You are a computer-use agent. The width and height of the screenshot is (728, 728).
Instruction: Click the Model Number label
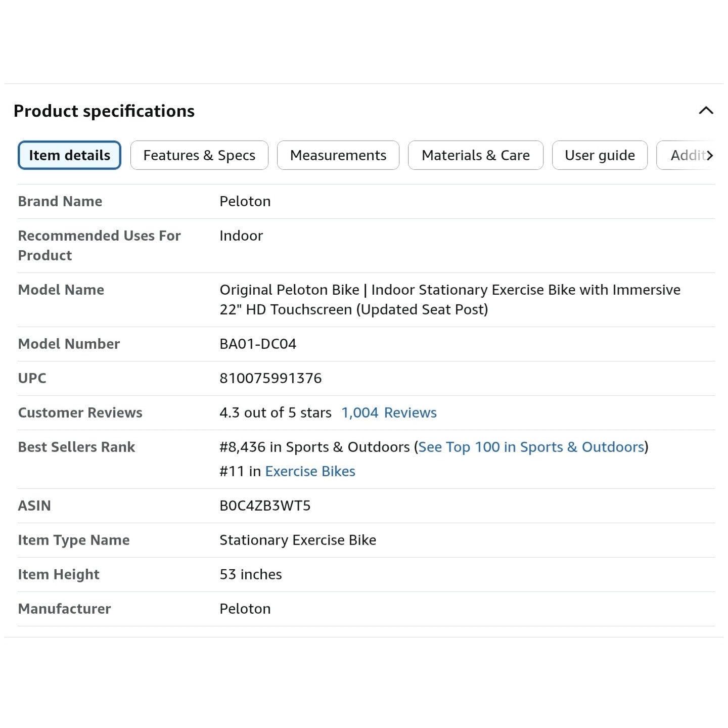click(x=69, y=344)
